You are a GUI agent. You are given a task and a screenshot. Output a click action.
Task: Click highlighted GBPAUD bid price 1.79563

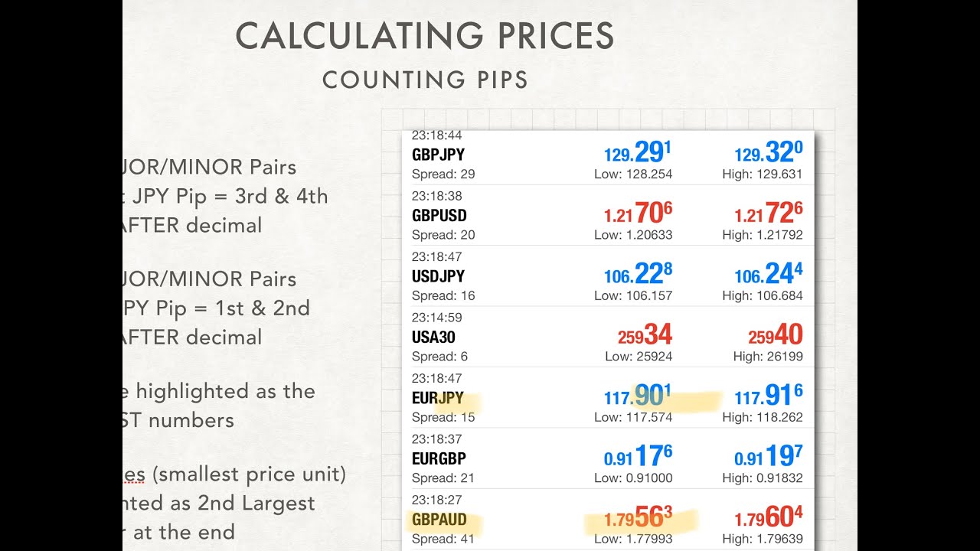coord(637,519)
